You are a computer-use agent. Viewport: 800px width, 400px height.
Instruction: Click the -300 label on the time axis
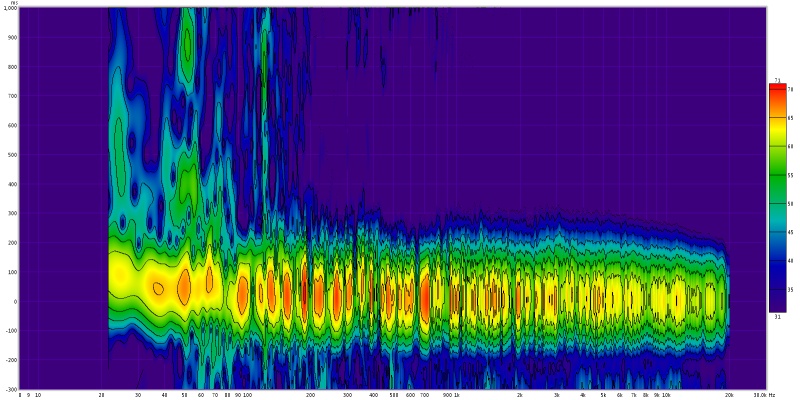11,388
